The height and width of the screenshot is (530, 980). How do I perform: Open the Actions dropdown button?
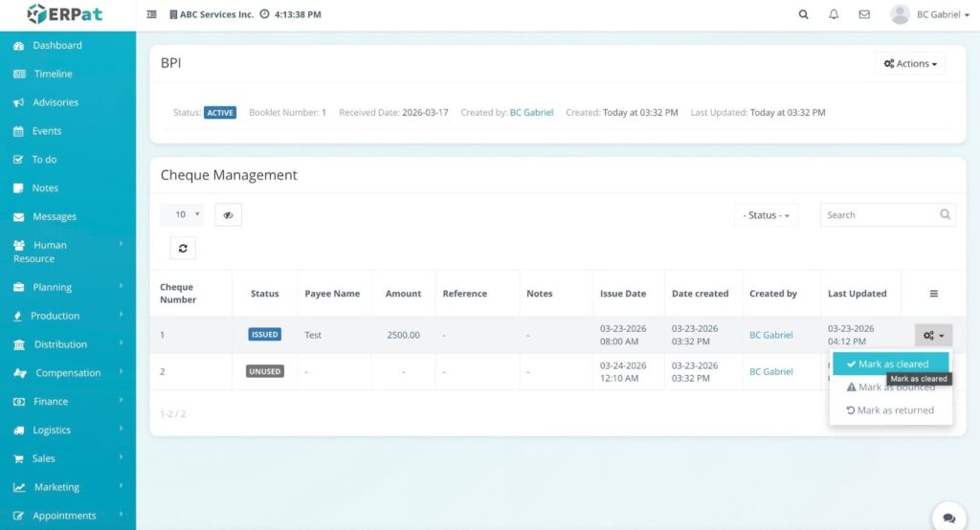910,64
